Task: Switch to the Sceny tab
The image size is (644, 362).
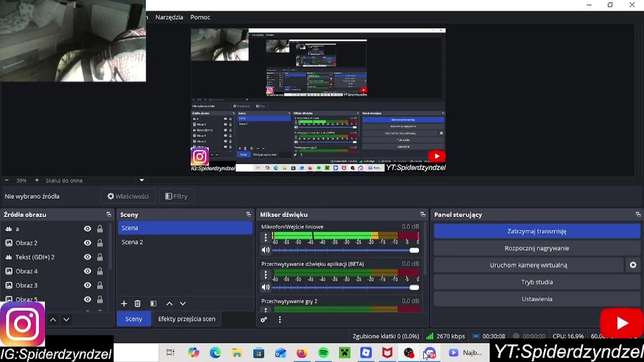Action: 134,319
